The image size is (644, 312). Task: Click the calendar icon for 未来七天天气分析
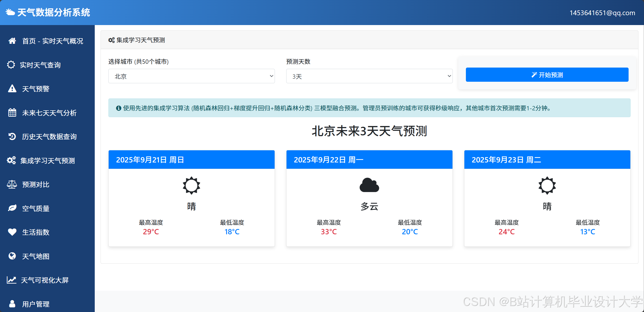pos(12,113)
